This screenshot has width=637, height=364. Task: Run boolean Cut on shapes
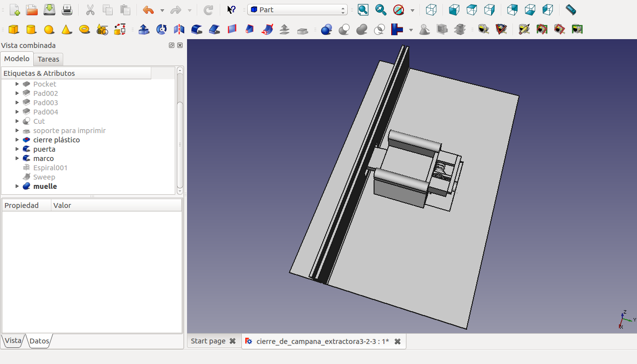pos(344,30)
